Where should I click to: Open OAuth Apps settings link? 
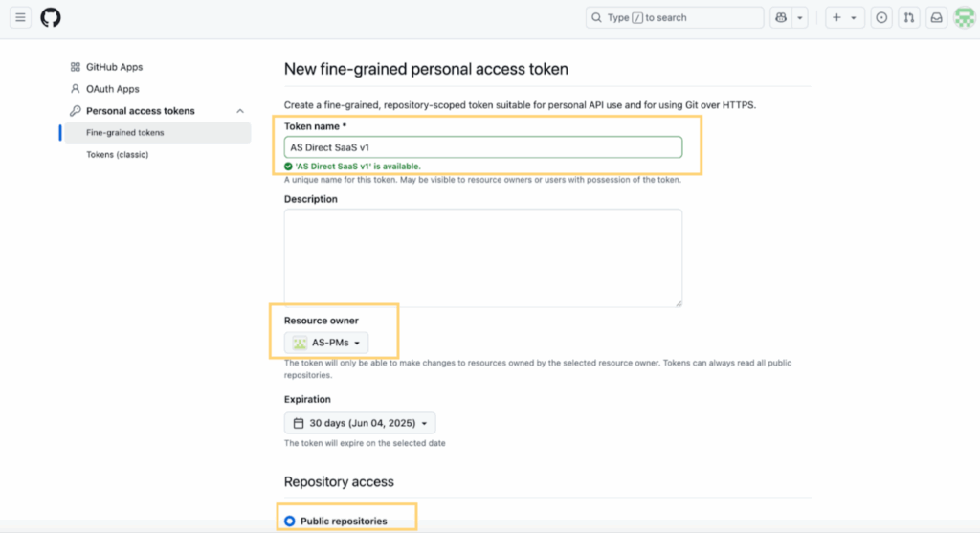click(x=113, y=89)
